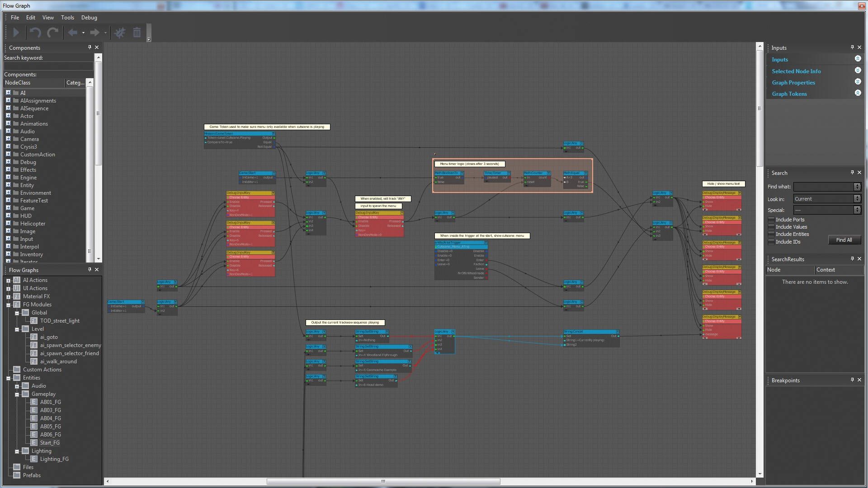Click the trash can delete icon

[137, 32]
